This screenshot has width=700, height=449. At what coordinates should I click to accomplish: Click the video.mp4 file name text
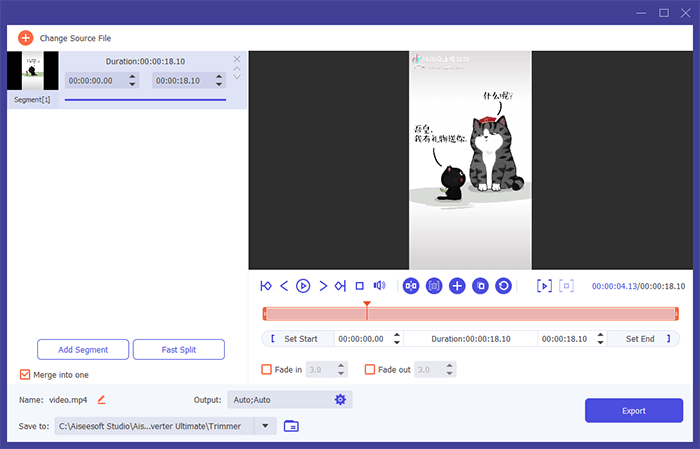pos(68,399)
